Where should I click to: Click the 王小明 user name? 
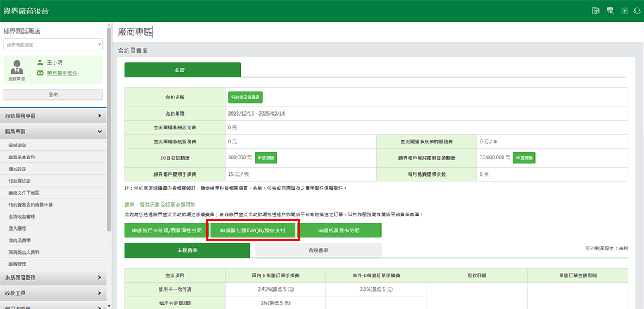coord(55,62)
